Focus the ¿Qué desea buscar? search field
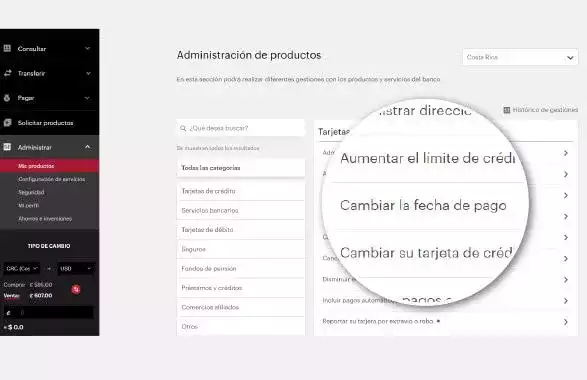 (x=241, y=128)
